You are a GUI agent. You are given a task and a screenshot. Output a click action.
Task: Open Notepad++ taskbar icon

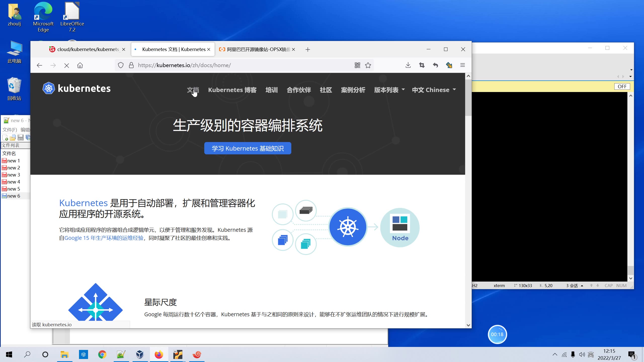[121, 354]
